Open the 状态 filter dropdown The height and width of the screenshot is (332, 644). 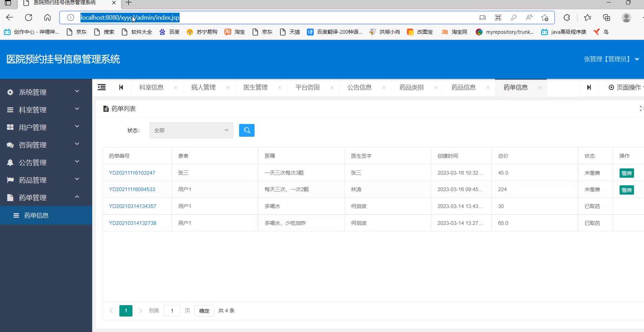[x=191, y=130]
